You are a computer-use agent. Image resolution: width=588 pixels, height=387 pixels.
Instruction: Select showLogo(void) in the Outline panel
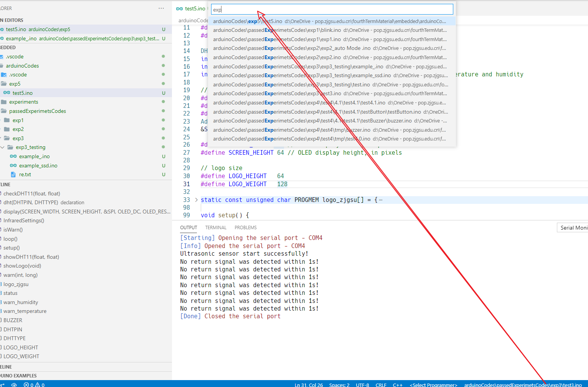(x=22, y=265)
